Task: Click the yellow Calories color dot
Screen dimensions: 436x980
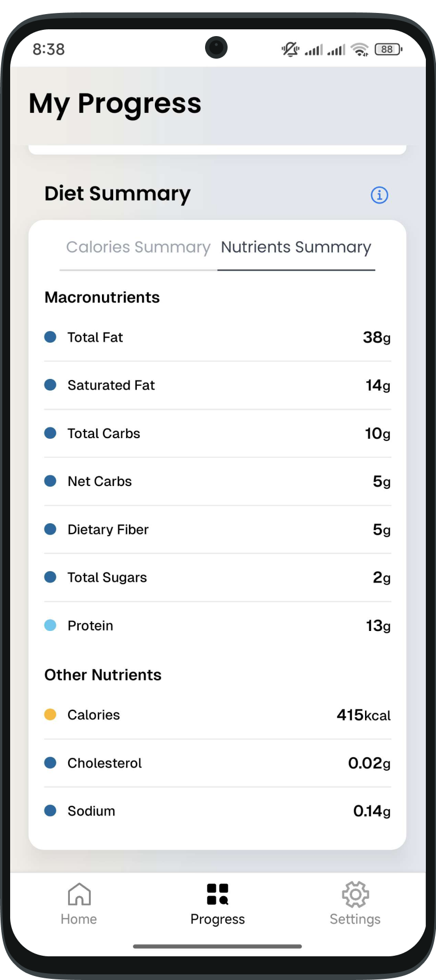Action: [50, 714]
